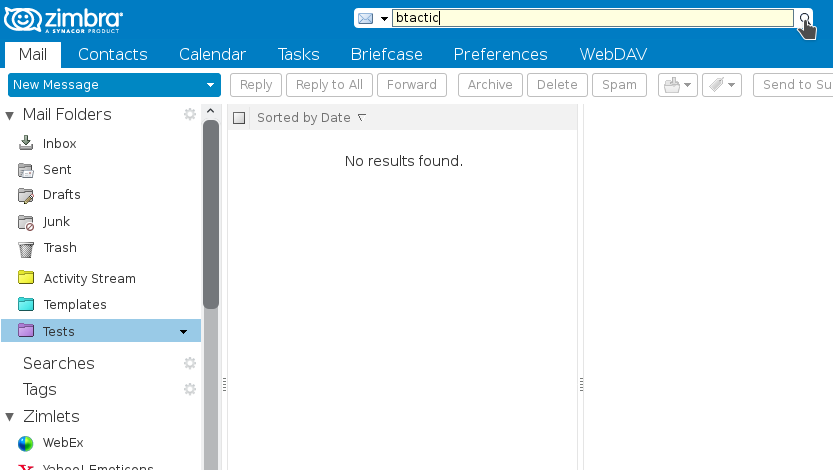Open the search type mail dropdown

[x=373, y=19]
